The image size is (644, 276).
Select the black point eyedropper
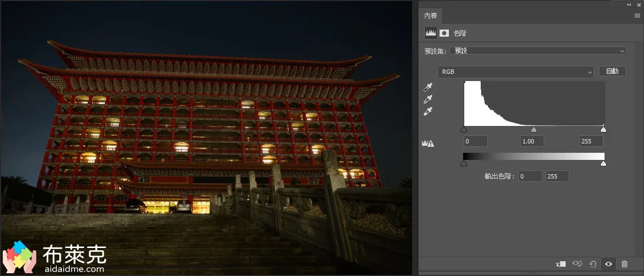coord(428,87)
